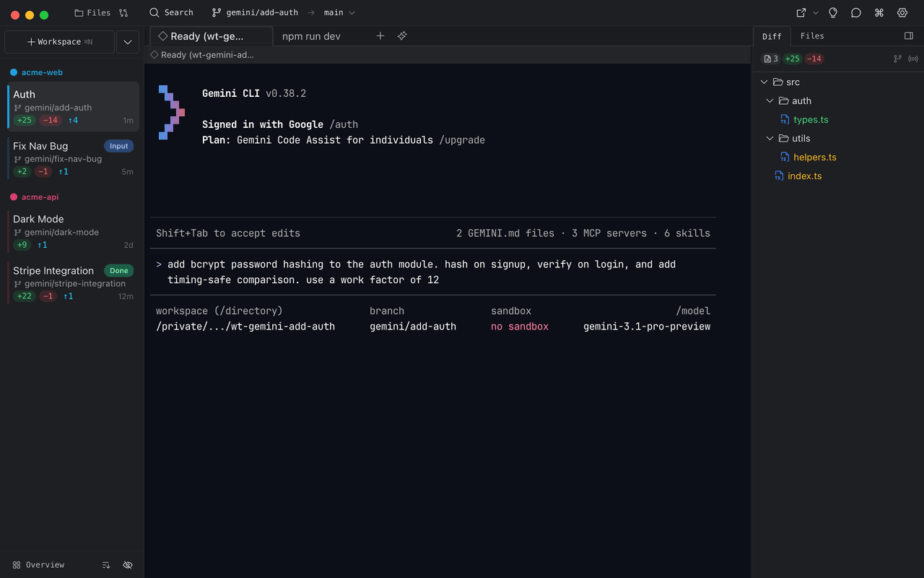Add a new tab with the plus icon
924x578 pixels.
coord(380,36)
